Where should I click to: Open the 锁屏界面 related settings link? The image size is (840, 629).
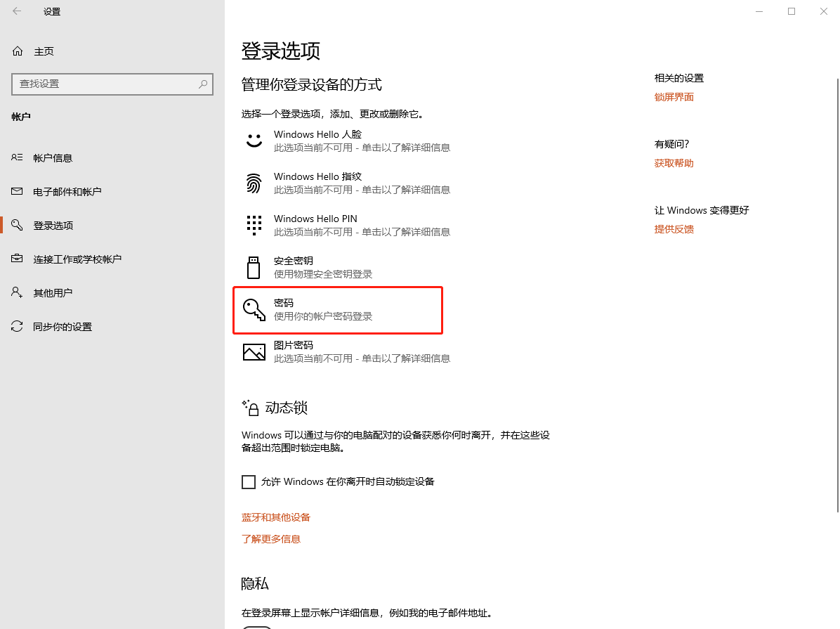tap(674, 96)
